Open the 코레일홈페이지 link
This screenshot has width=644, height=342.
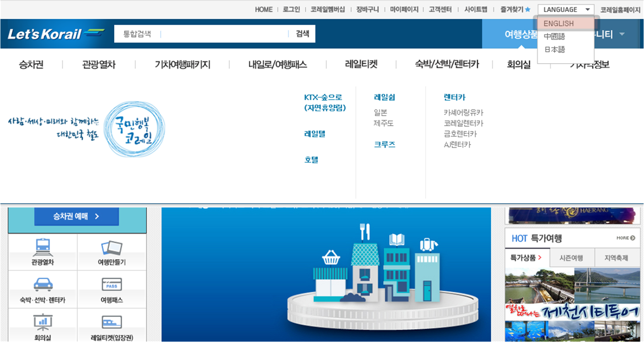click(x=620, y=9)
